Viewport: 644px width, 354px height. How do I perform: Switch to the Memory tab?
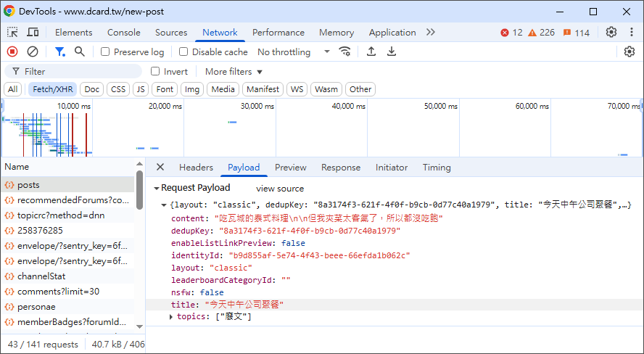337,33
